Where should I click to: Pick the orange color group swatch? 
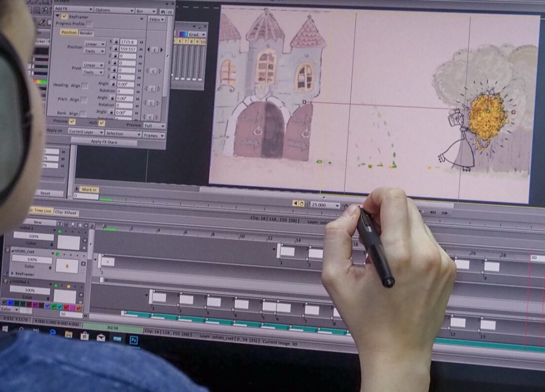pyautogui.click(x=78, y=308)
